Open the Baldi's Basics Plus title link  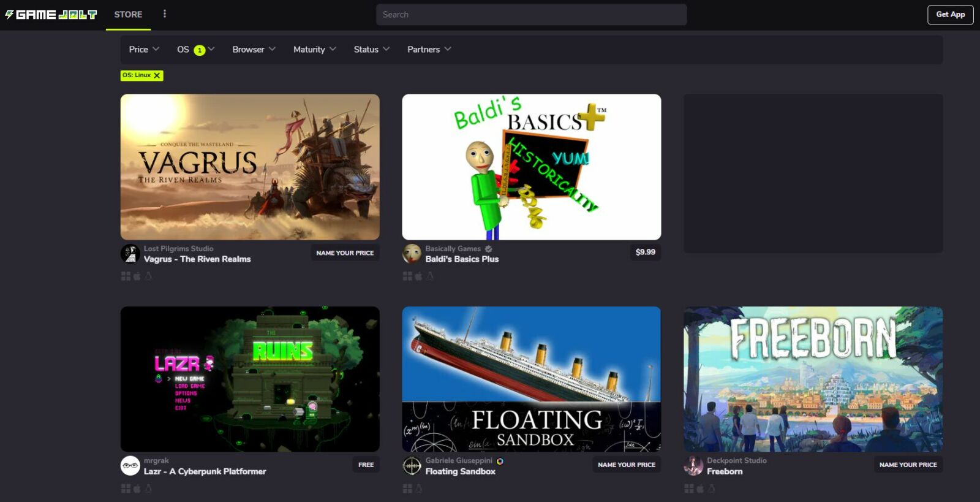[x=462, y=259]
